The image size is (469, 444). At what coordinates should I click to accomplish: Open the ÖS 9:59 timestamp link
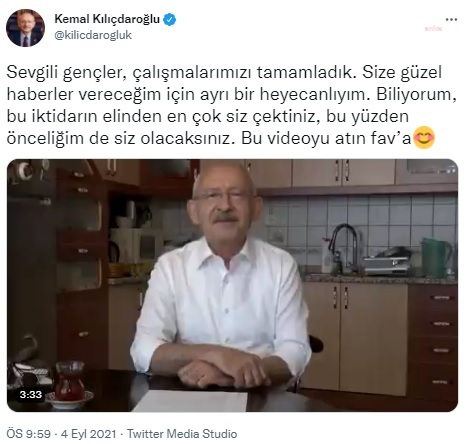pos(28,434)
